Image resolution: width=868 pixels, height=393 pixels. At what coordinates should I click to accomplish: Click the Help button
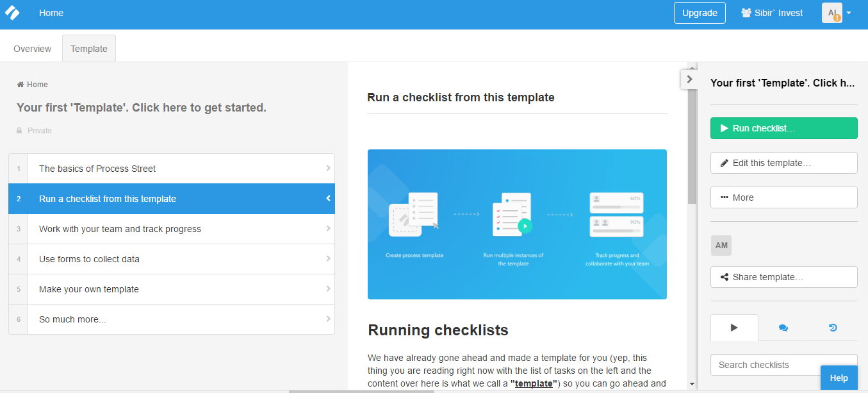pos(839,378)
